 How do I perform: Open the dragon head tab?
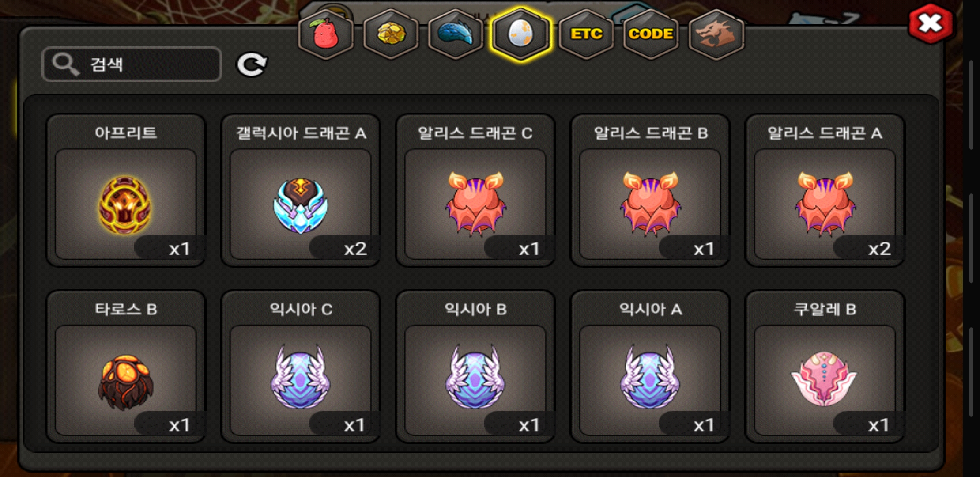click(716, 34)
